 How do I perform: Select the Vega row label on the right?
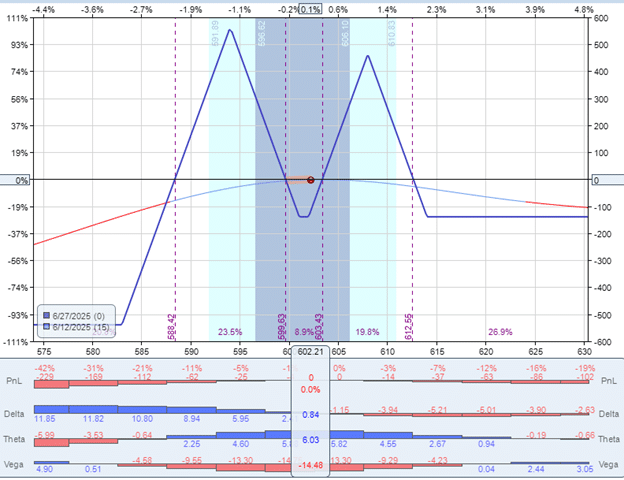pyautogui.click(x=607, y=466)
